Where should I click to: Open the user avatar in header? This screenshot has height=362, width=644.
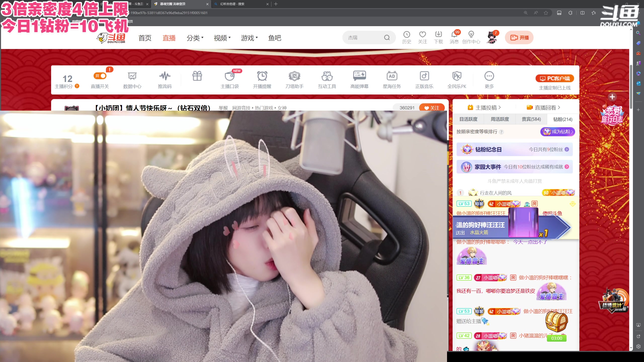(x=492, y=37)
